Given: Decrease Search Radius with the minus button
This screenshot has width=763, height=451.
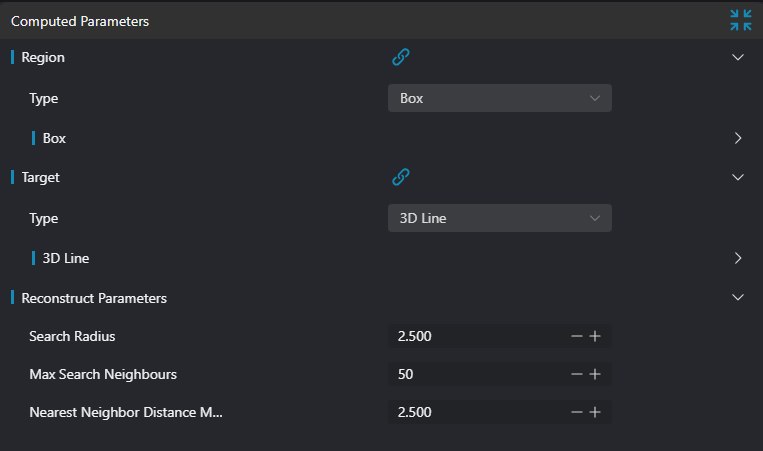Looking at the screenshot, I should tap(577, 336).
